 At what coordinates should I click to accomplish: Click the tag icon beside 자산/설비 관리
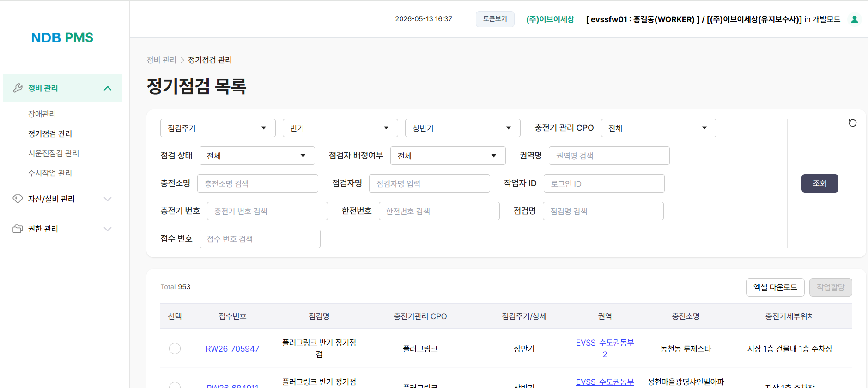click(x=18, y=199)
